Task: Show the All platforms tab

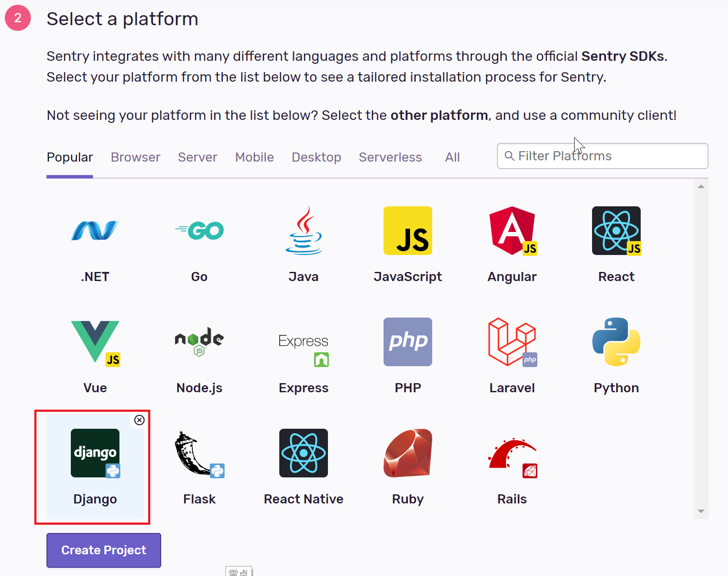Action: tap(452, 157)
